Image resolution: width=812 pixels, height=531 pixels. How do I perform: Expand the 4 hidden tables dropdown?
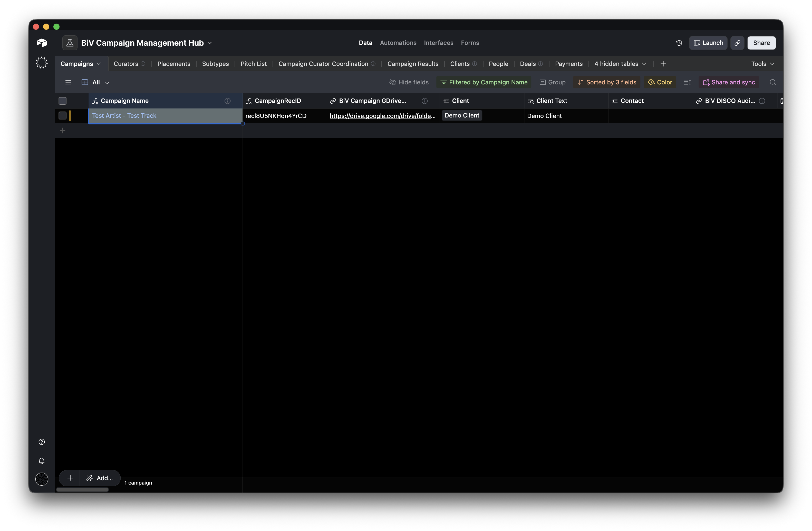coord(620,64)
